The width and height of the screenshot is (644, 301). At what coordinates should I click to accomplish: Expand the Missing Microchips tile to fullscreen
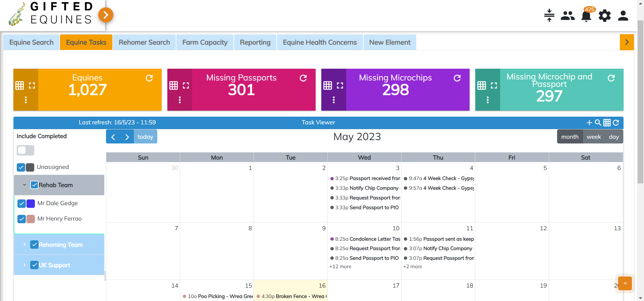click(340, 85)
